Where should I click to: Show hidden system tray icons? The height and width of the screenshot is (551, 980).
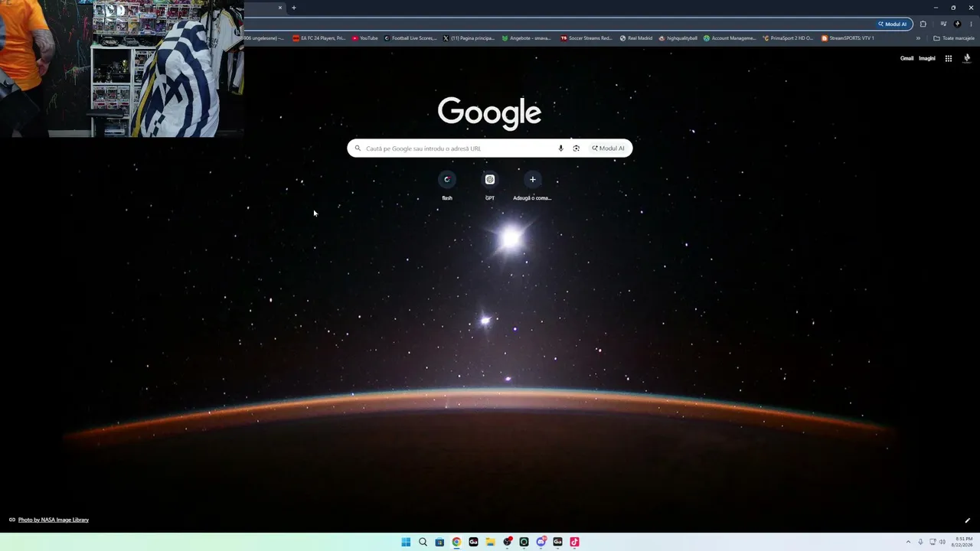click(908, 542)
